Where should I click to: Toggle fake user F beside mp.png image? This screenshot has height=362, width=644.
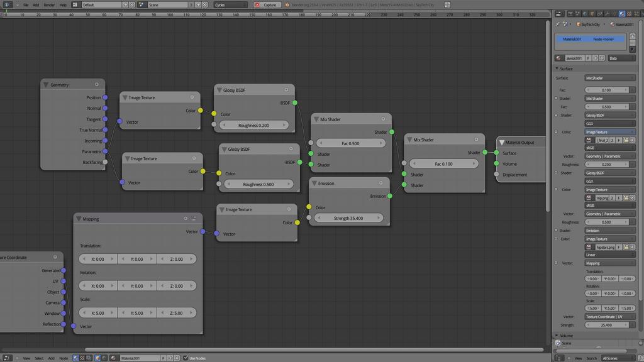tap(619, 198)
